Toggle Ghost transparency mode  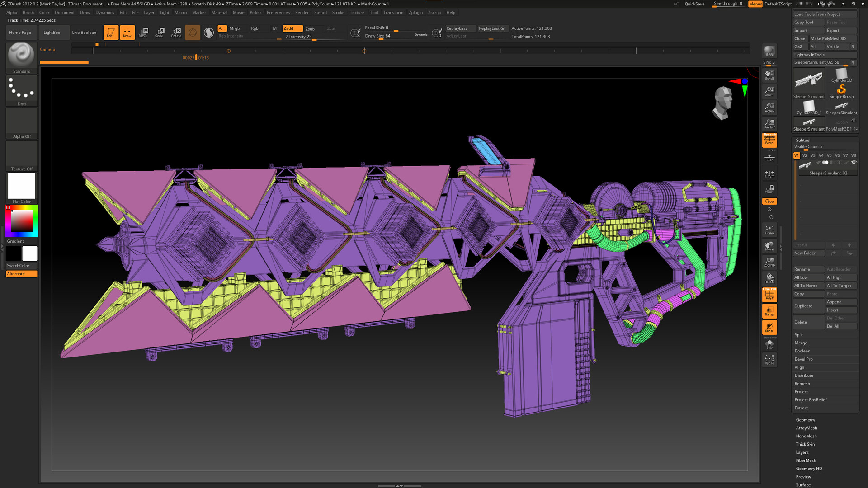click(x=769, y=327)
